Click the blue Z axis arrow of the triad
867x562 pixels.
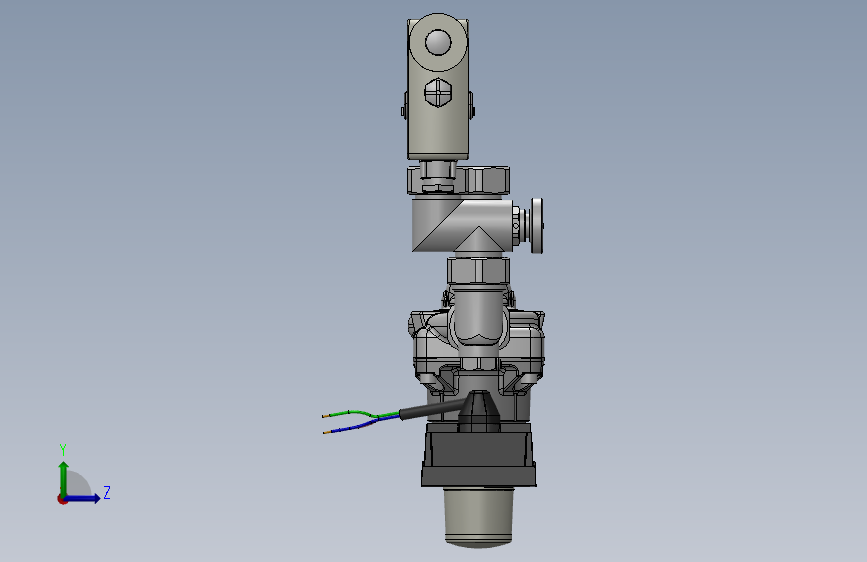(x=84, y=498)
